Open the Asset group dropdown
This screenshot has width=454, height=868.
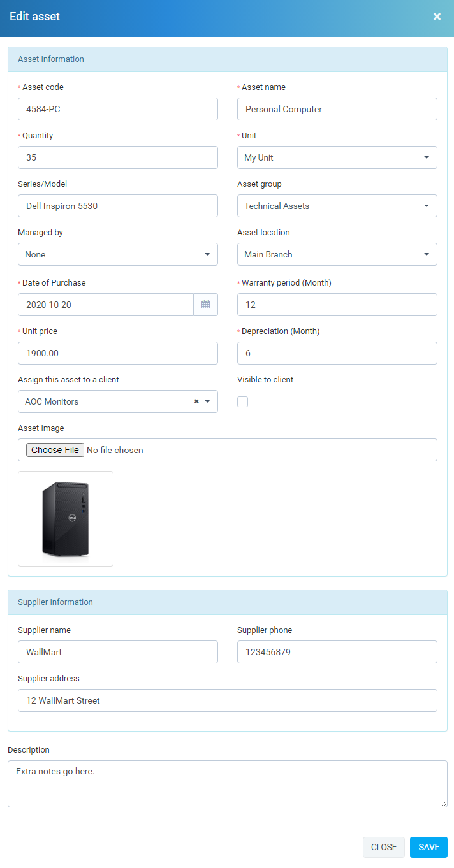(337, 206)
